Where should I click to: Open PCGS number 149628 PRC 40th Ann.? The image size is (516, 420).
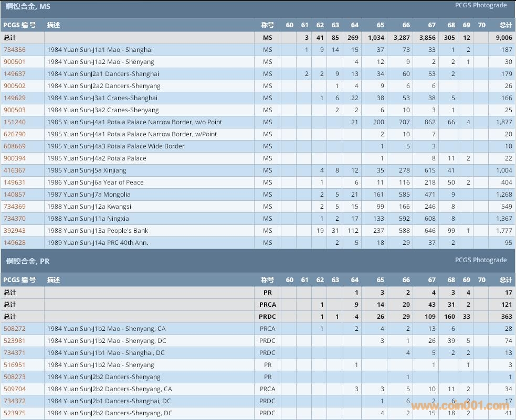point(15,243)
